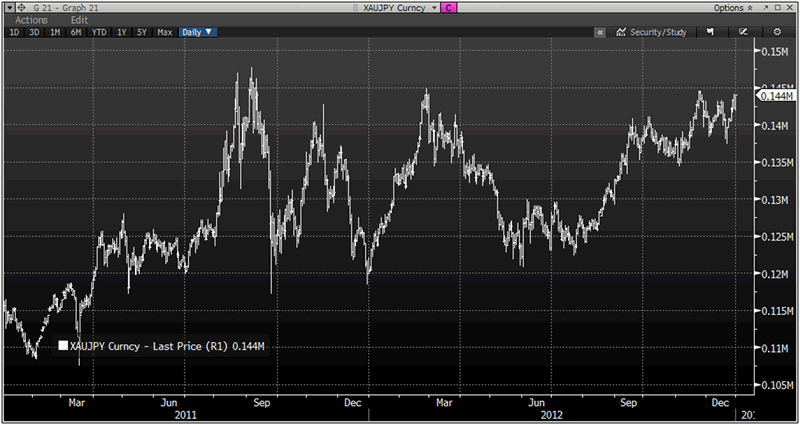
Task: Select the 5Y time range
Action: click(x=142, y=32)
